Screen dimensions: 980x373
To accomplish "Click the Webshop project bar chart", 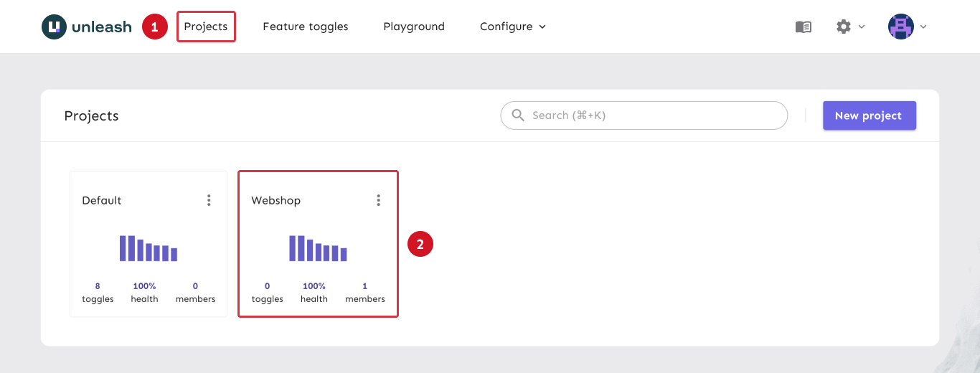I will tap(318, 248).
